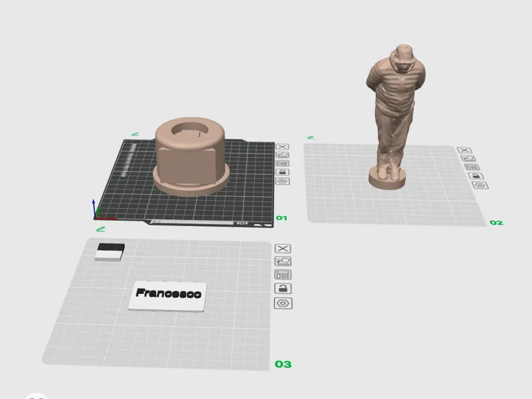The image size is (532, 399).
Task: Auto-orient objects on plate 01
Action: click(282, 155)
